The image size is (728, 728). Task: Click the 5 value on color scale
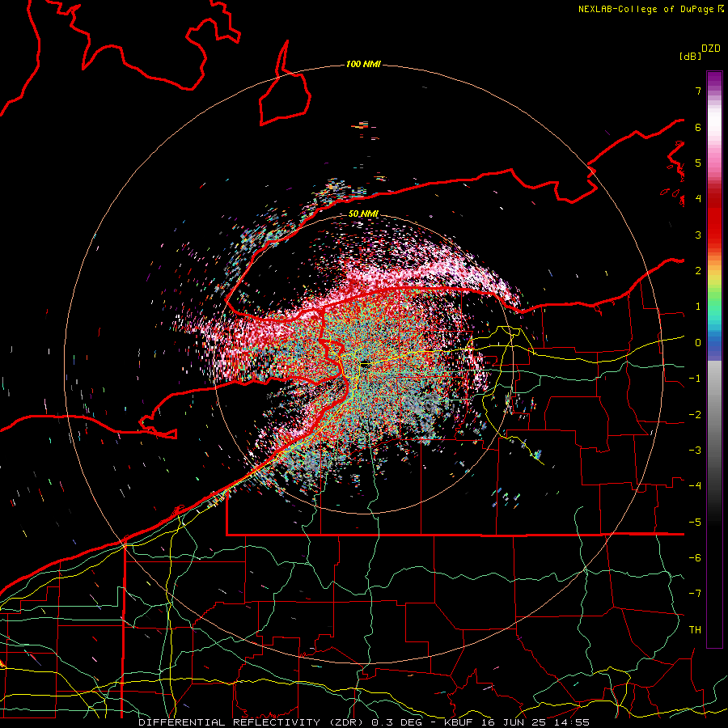pos(698,163)
